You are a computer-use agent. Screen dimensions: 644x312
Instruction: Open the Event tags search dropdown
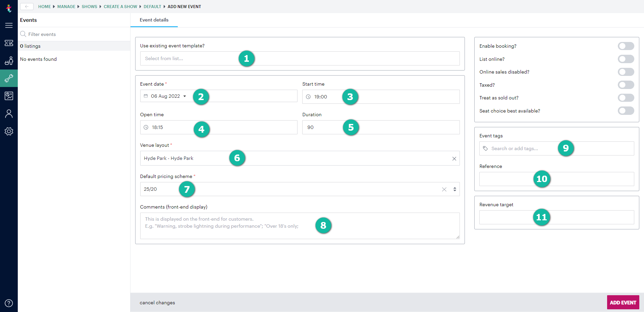tap(556, 148)
